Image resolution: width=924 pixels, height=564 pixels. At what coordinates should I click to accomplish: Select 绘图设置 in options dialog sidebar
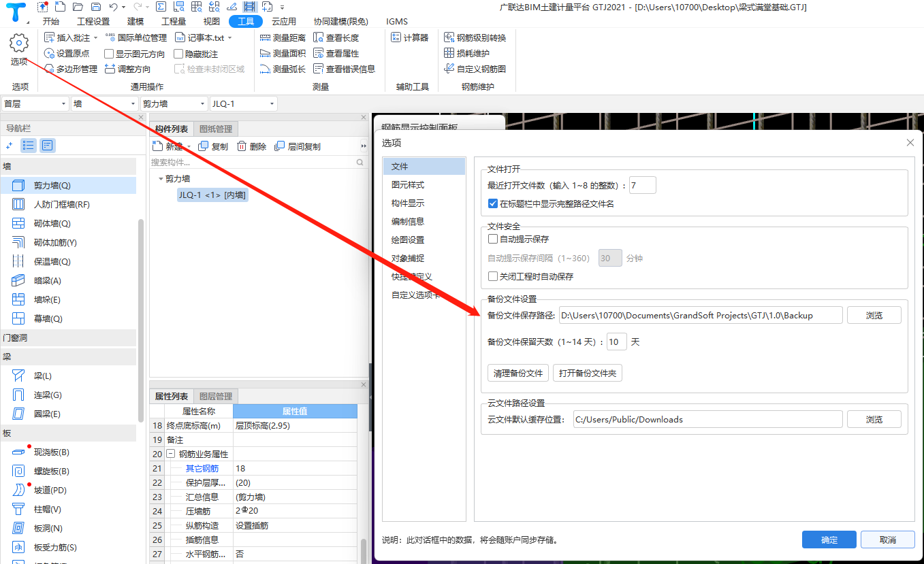coord(424,240)
